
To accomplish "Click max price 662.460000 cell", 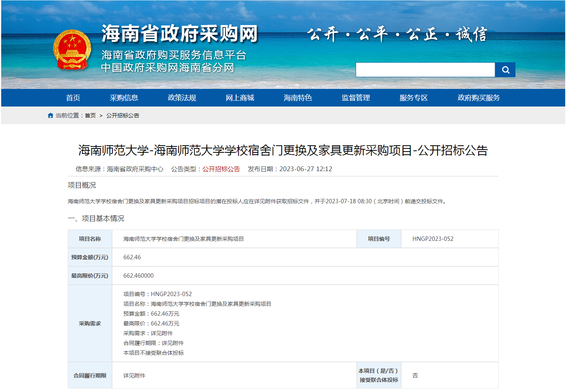I will tap(305, 276).
